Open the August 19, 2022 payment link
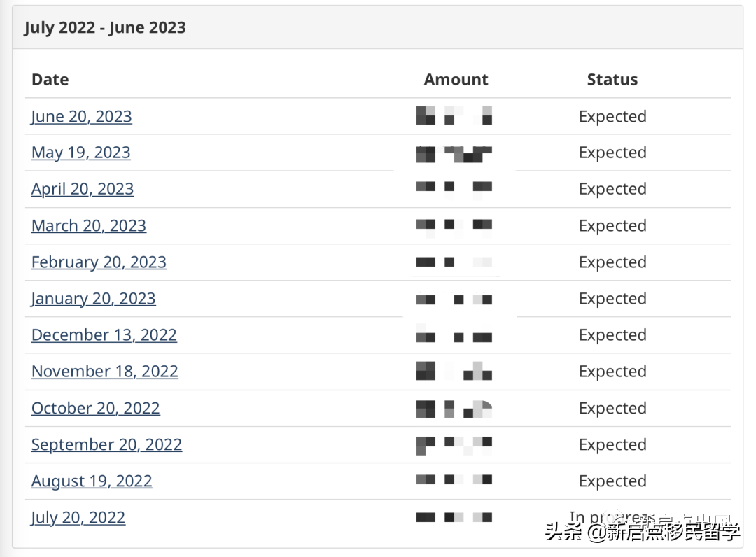 (91, 481)
